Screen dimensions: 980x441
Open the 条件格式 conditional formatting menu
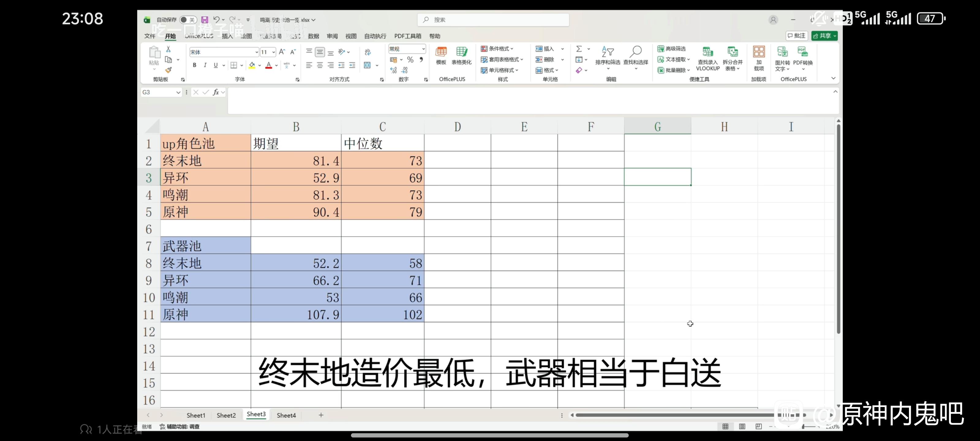click(497, 49)
